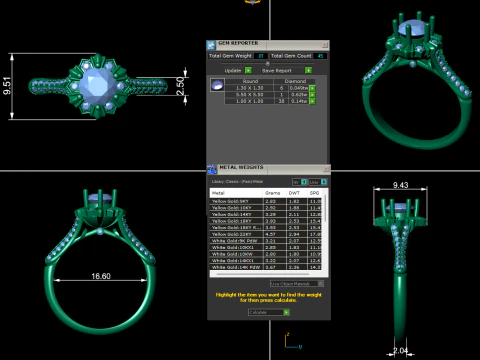Click the metal table horizontal scrollbar
Viewport: 480px width, 360px height.
tap(263, 274)
